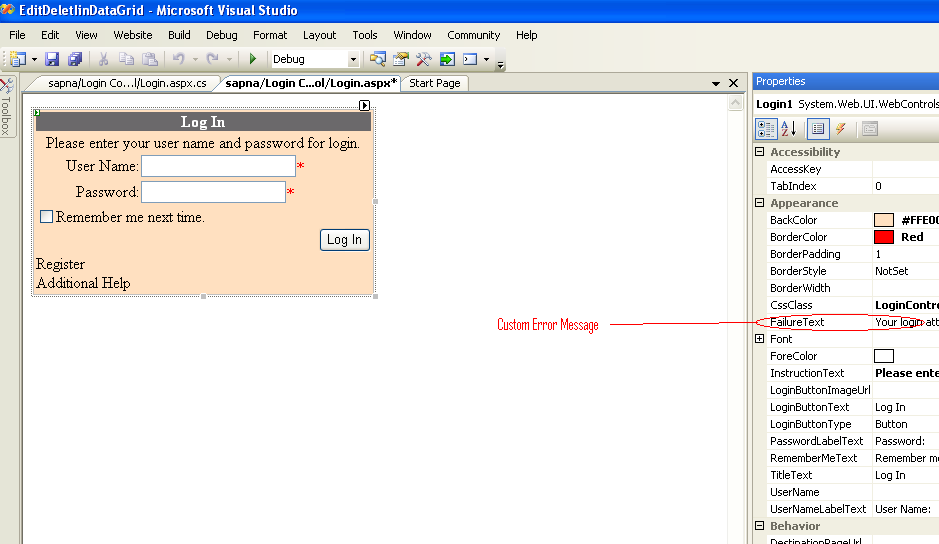Click the red BorderColor swatch
939x544 pixels.
pos(883,237)
